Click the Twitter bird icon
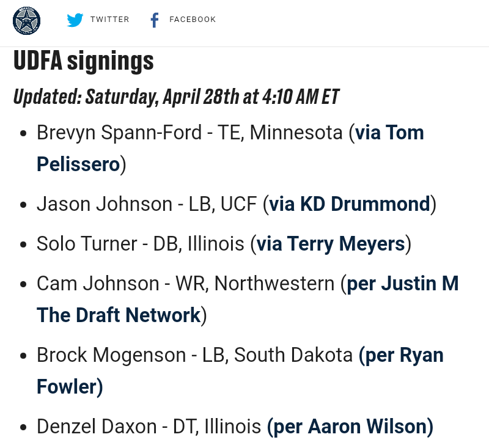The image size is (489, 448). 75,20
